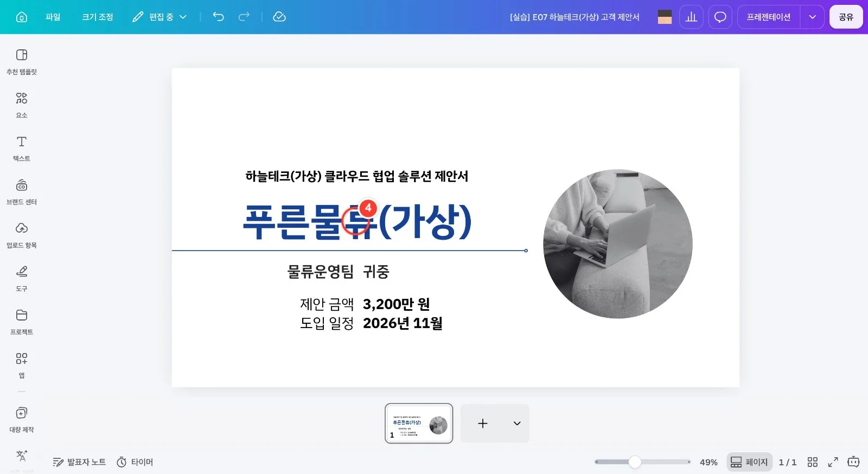Open the 도구 drawing tools panel
Screen dimensions: 868x474
click(x=22, y=279)
